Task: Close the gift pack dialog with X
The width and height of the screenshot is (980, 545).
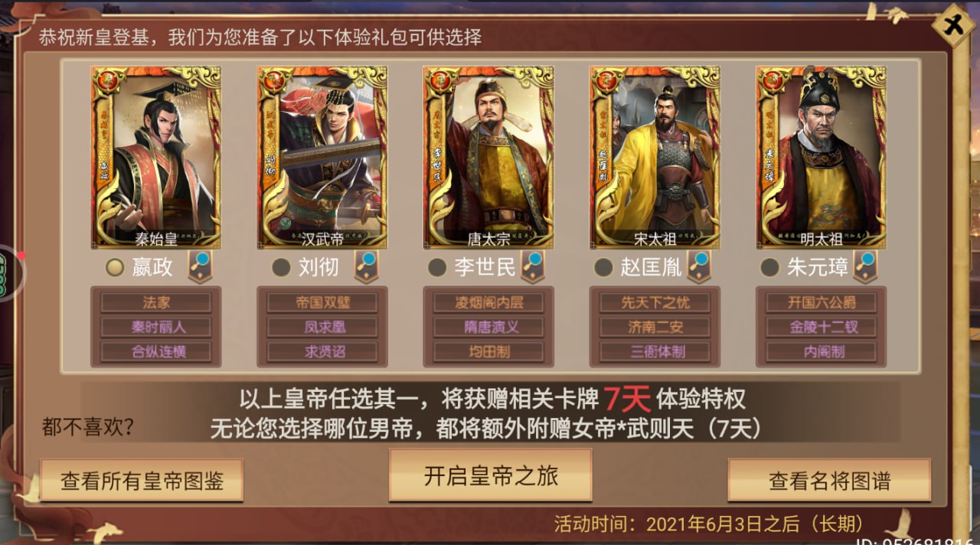Action: (x=954, y=24)
